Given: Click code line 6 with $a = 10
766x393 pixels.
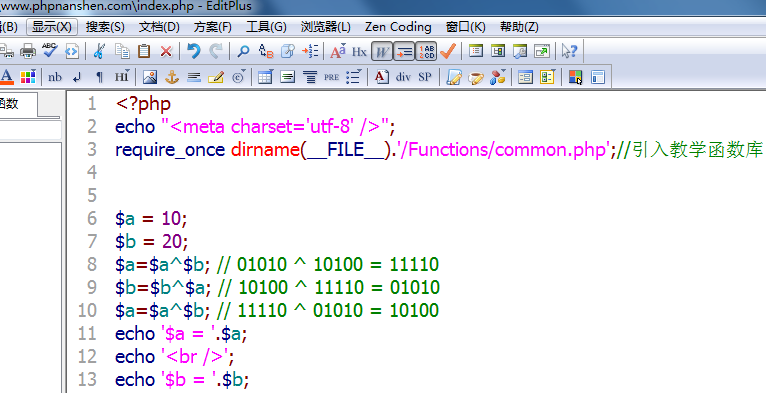Looking at the screenshot, I should pyautogui.click(x=151, y=218).
